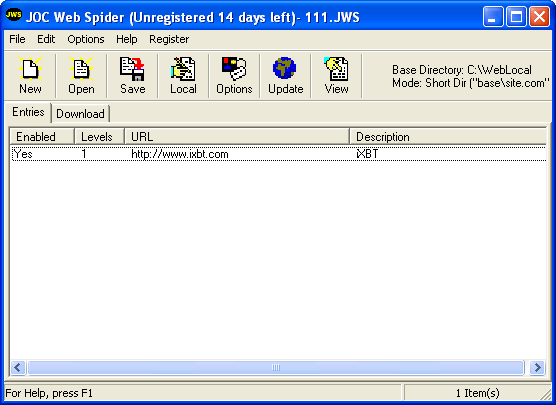Sort by the URL column header

tap(237, 137)
